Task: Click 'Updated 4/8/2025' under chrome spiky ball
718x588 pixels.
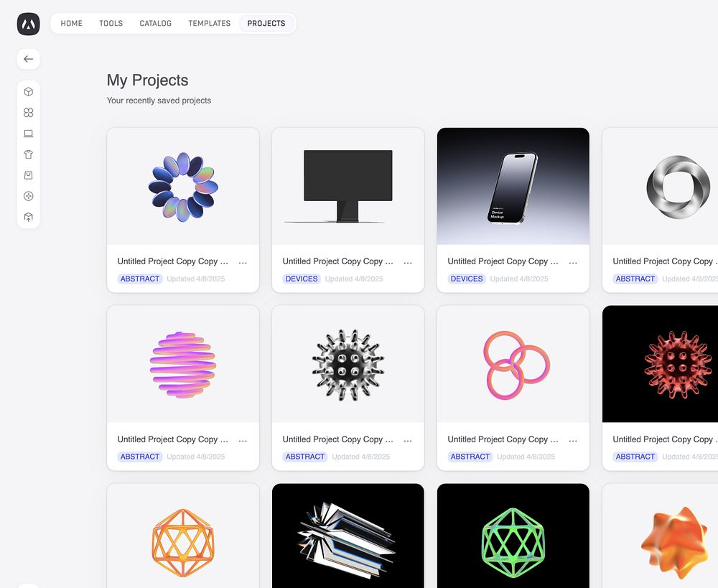Action: [361, 457]
